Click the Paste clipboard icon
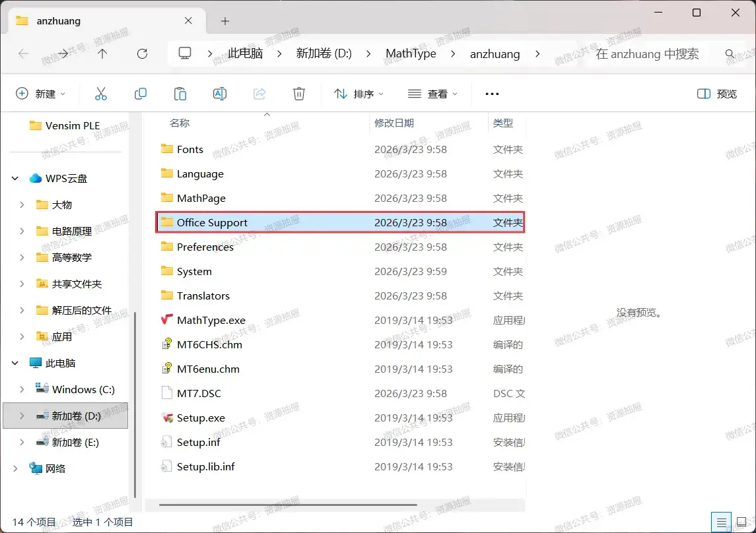Screen dimensions: 756x533 (x=180, y=94)
